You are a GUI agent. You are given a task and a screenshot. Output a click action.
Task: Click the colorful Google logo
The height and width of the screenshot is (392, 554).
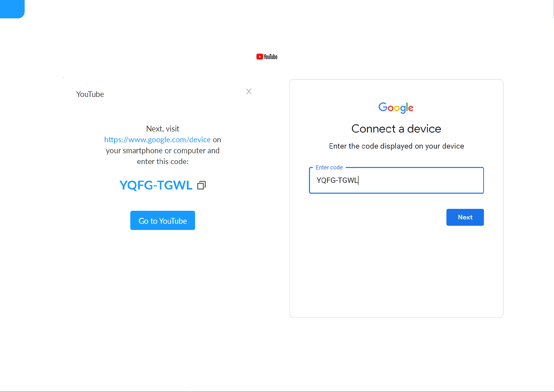pyautogui.click(x=396, y=108)
